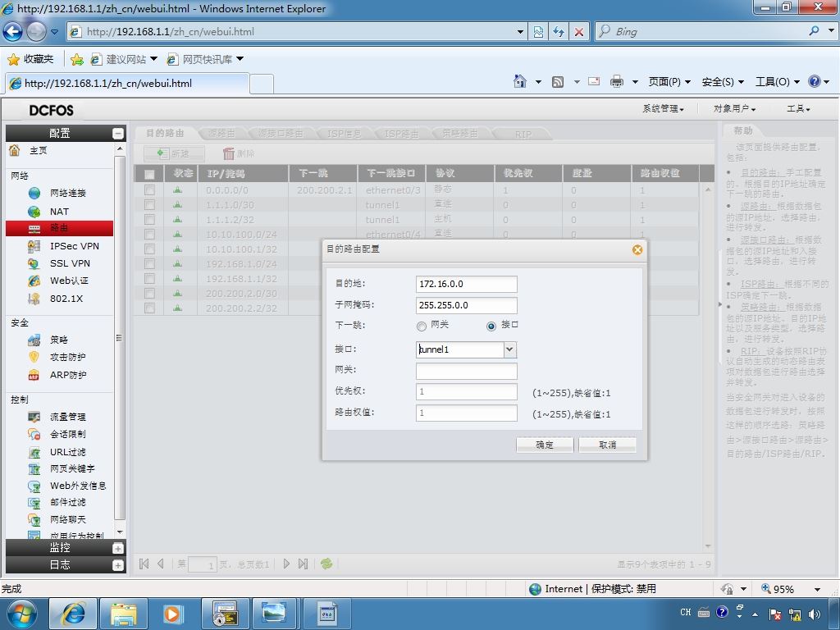The height and width of the screenshot is (630, 840).
Task: Open the 接口 tunnel1 dropdown
Action: pos(509,349)
